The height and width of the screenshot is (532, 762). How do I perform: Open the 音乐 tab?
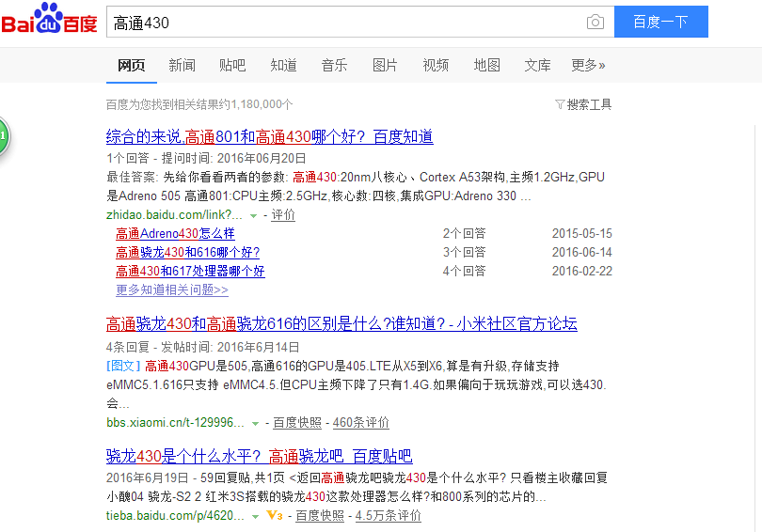334,65
